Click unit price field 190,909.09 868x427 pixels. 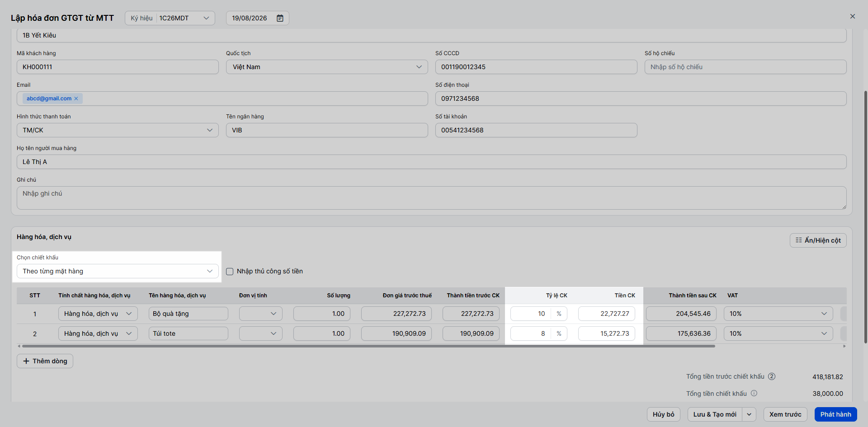coord(396,333)
